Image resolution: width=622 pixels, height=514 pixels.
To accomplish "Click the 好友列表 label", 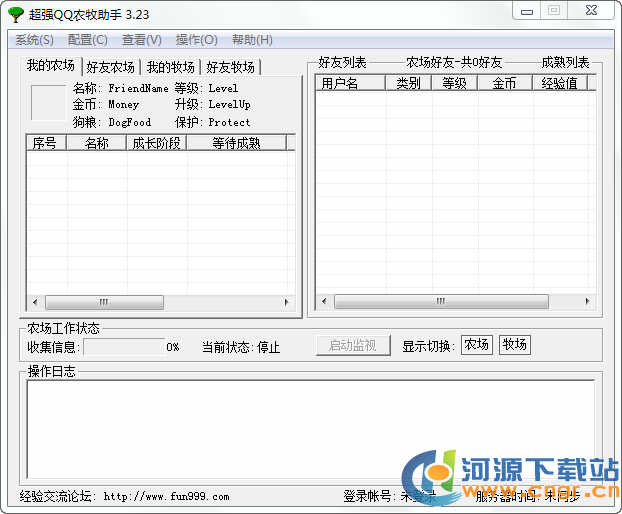I will [x=343, y=62].
